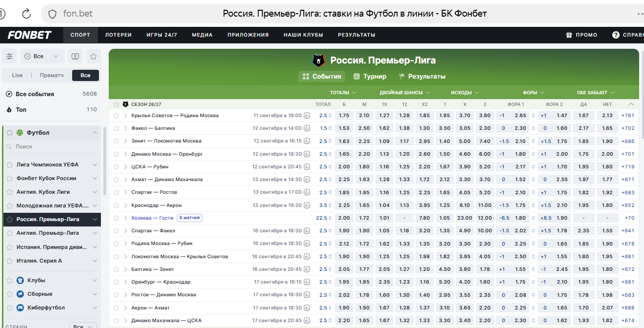Viewport: 644px width, 328px height.
Task: Click the video broadcast filter icon
Action: (x=76, y=56)
